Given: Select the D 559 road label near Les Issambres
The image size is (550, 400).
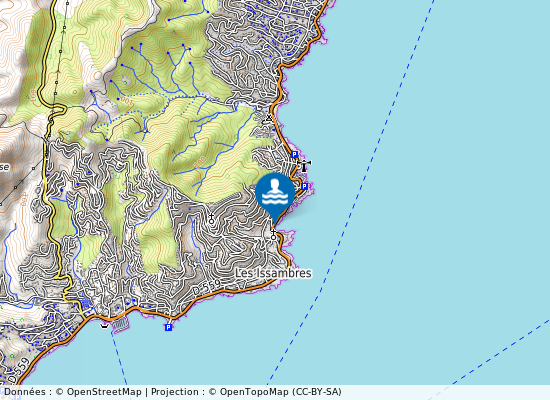Looking at the screenshot, I should pyautogui.click(x=207, y=287).
